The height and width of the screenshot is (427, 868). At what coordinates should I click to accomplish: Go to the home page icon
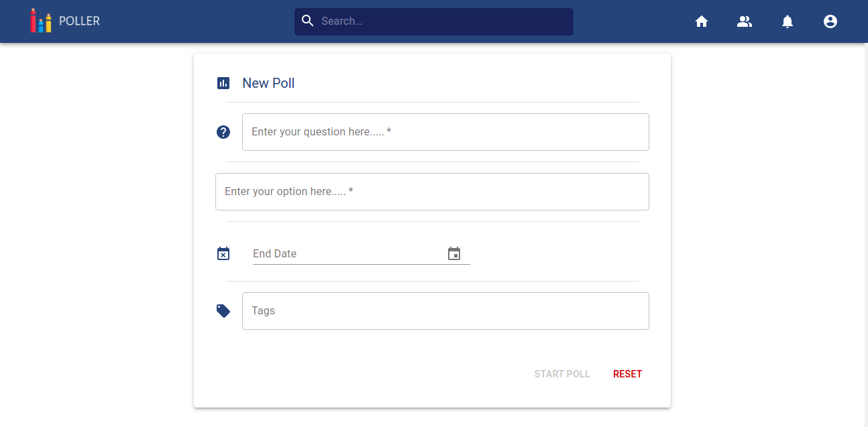(x=702, y=21)
